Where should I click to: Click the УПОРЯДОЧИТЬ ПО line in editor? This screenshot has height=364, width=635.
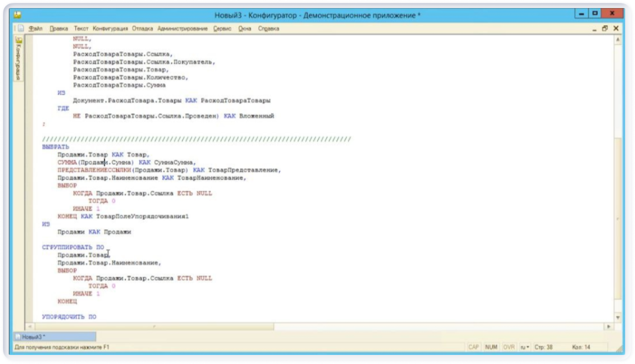(x=69, y=317)
